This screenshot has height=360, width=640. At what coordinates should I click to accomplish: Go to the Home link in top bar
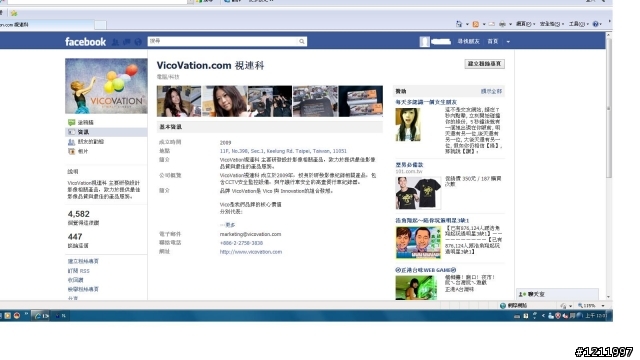(x=493, y=41)
